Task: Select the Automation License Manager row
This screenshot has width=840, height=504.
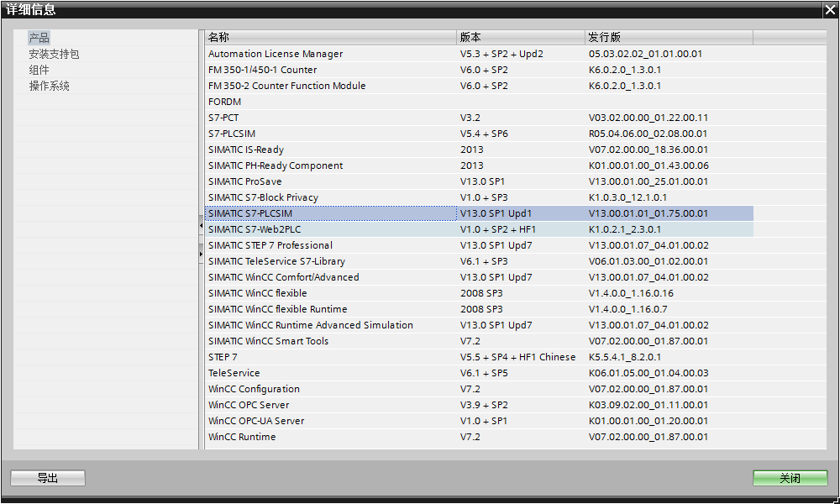Action: [x=479, y=54]
